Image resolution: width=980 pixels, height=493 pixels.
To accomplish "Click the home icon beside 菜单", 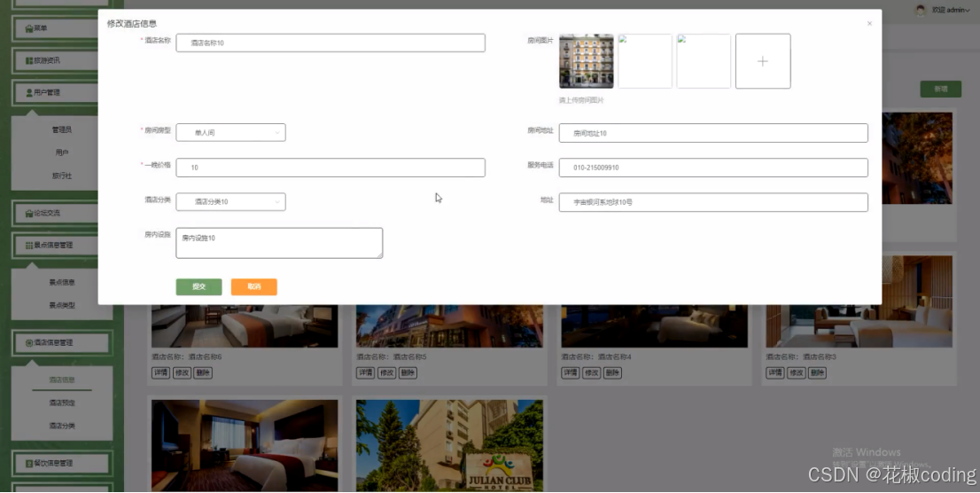I will 28,28.
